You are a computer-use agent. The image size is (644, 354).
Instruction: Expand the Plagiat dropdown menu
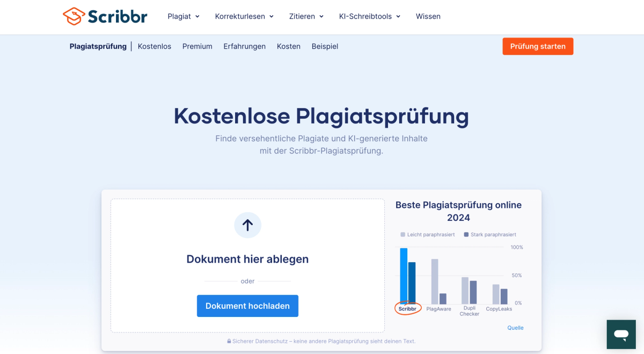click(x=184, y=16)
